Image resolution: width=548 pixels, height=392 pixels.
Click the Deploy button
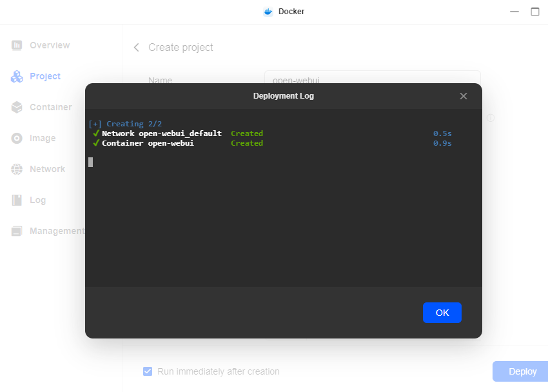(x=522, y=371)
